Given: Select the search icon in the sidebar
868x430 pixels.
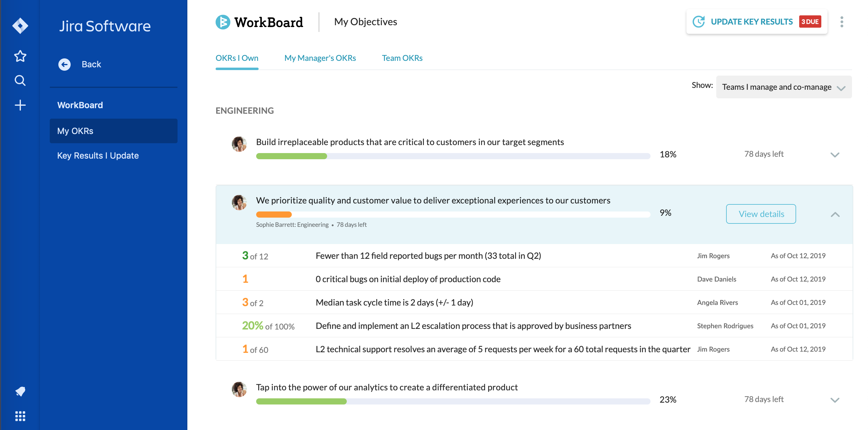Looking at the screenshot, I should (20, 81).
